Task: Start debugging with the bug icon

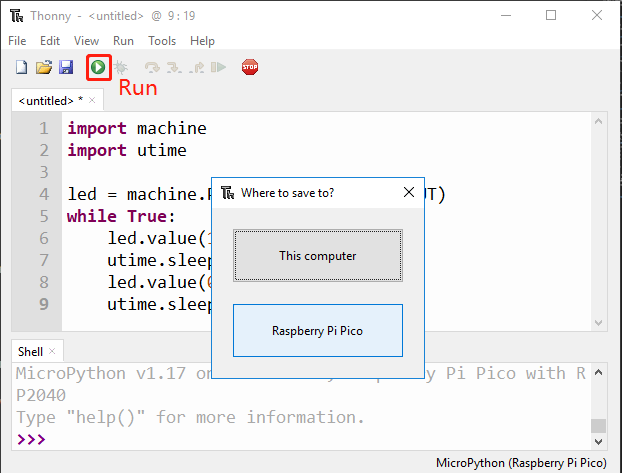Action: pos(121,67)
